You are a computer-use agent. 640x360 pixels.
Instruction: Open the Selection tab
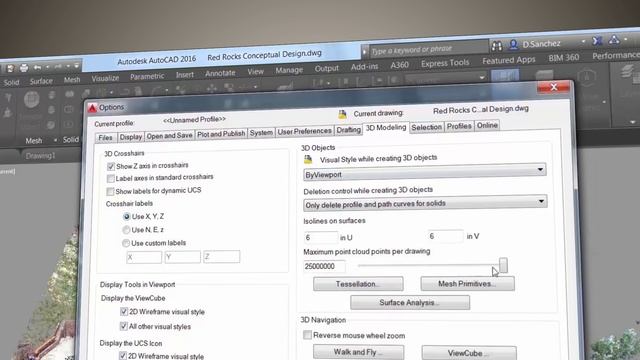point(427,127)
